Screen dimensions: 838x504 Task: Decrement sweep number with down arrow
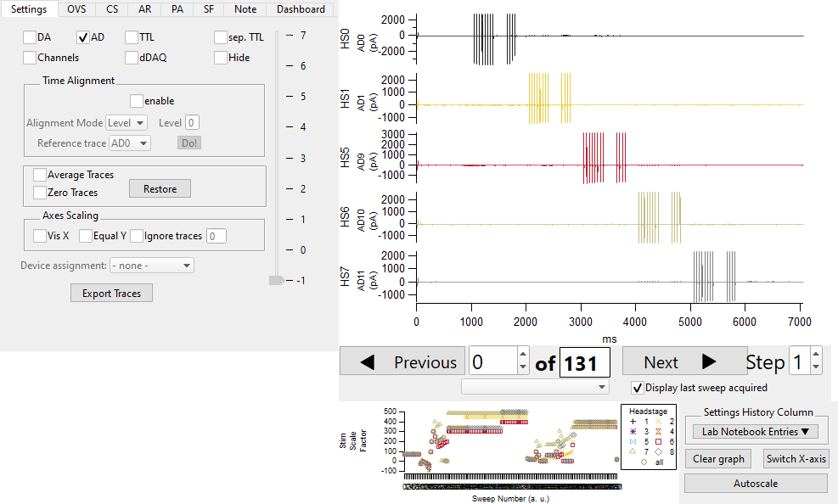(523, 368)
